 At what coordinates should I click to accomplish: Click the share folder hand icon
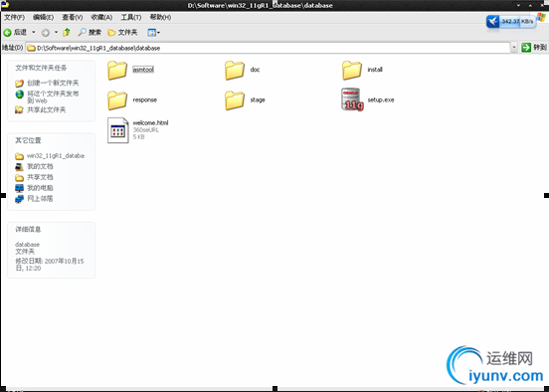pos(19,110)
